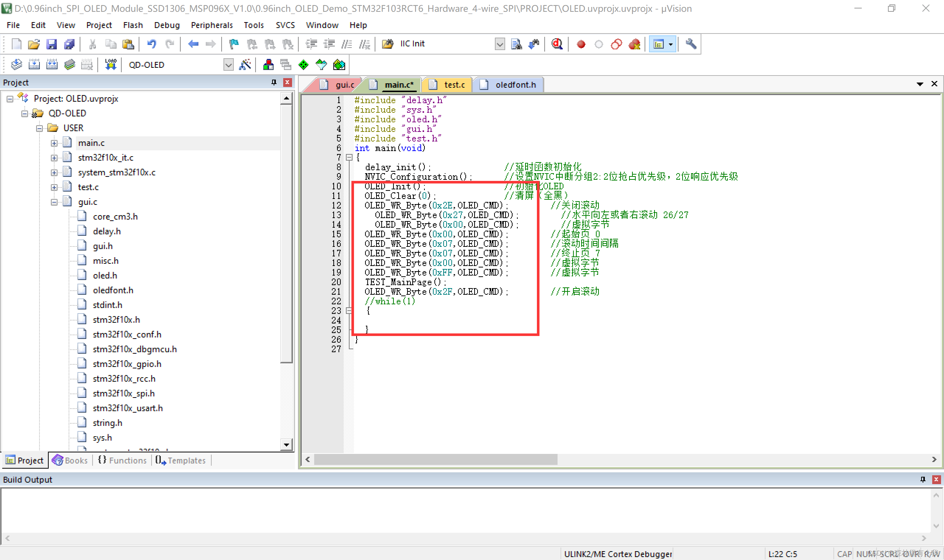Collapse the USER folder
The height and width of the screenshot is (560, 944).
click(x=40, y=129)
